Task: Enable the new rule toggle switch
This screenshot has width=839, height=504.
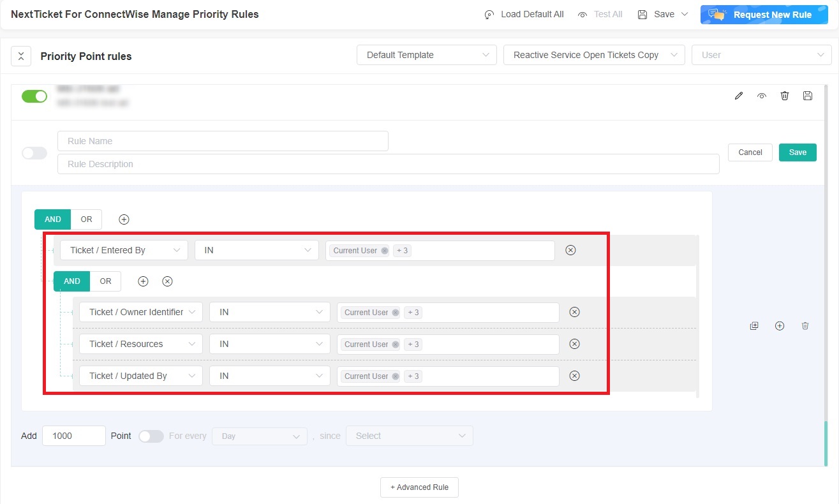Action: click(x=34, y=153)
